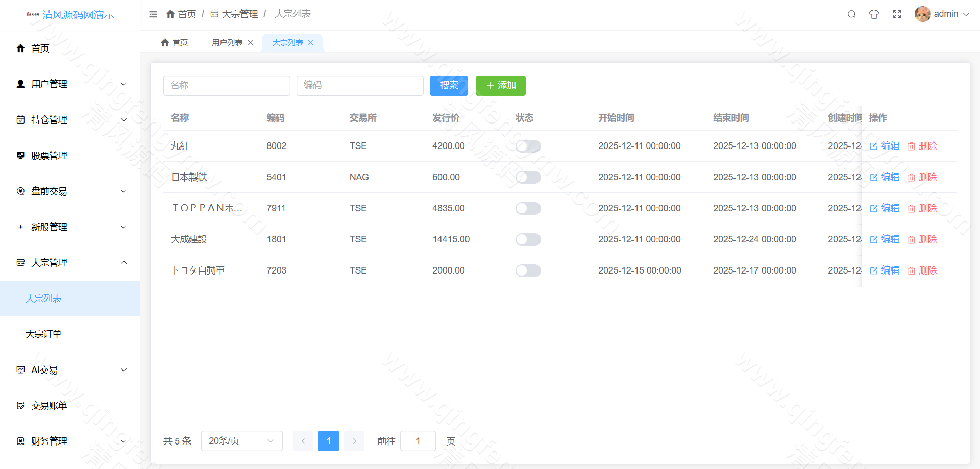Viewport: 980px width, 469px height.
Task: Click the 共 5 条 total count
Action: [x=177, y=441]
